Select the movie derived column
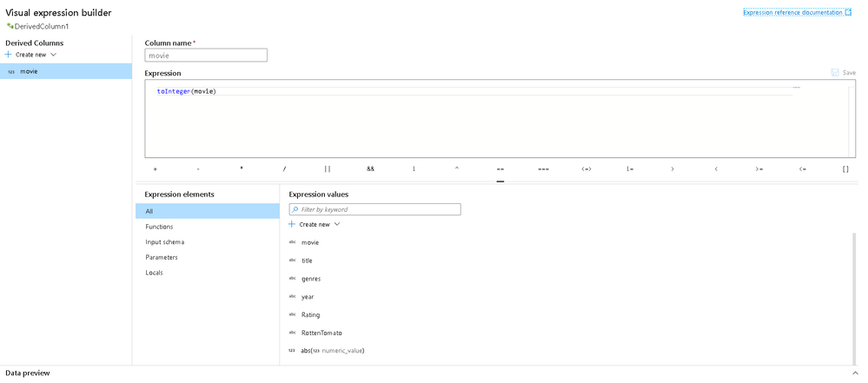 click(x=66, y=71)
